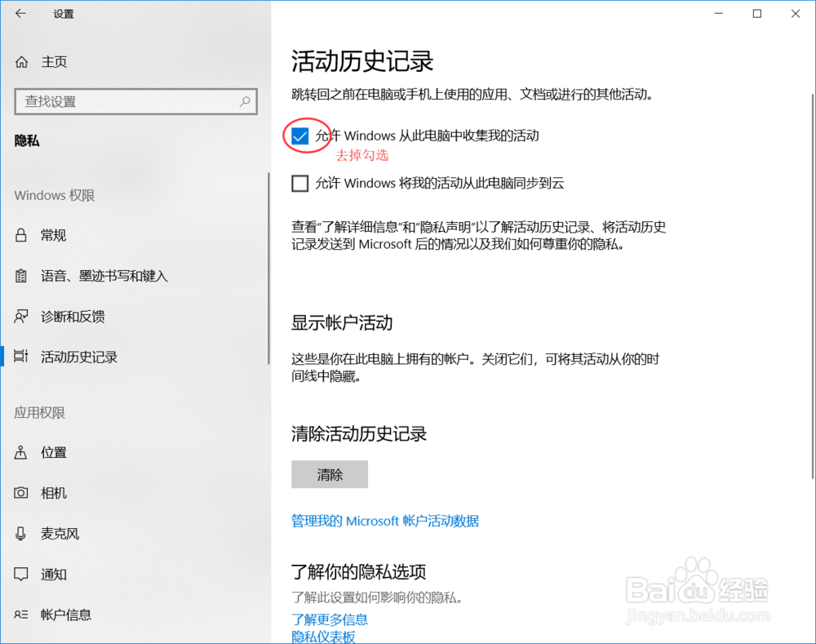Open the 了解更多信息 link
The image size is (816, 644).
pos(330,619)
